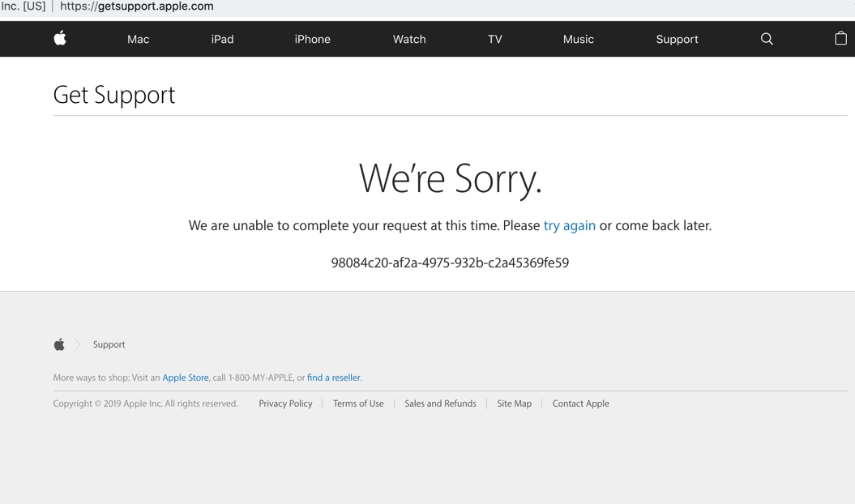The width and height of the screenshot is (855, 504).
Task: Follow the find a reseller link
Action: [334, 378]
